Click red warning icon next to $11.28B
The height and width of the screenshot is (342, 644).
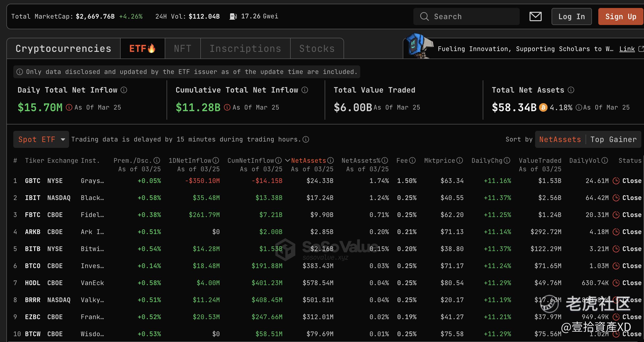[x=227, y=107]
